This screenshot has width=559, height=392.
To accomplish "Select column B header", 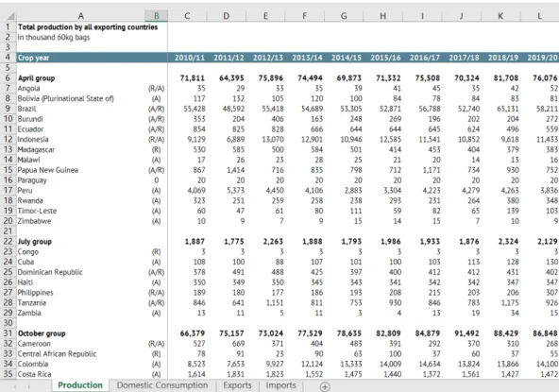I will point(156,16).
